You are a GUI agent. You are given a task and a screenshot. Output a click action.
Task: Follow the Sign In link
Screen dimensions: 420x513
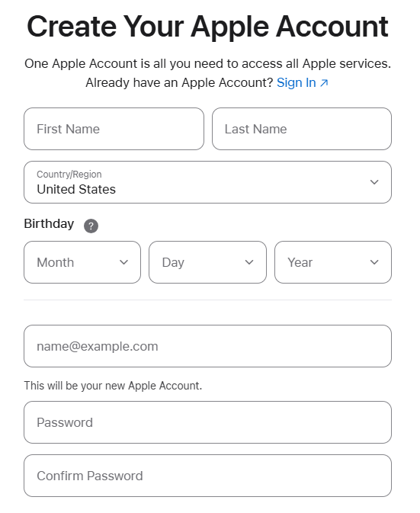(297, 83)
